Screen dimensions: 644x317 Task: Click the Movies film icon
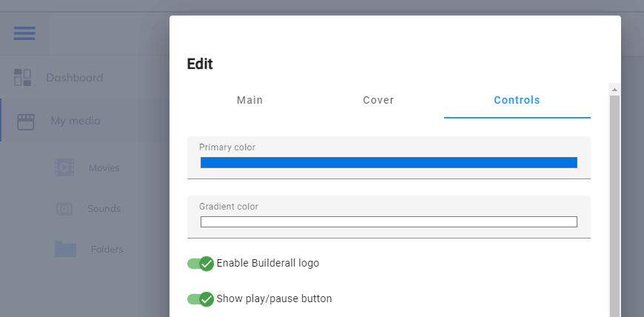pos(64,167)
